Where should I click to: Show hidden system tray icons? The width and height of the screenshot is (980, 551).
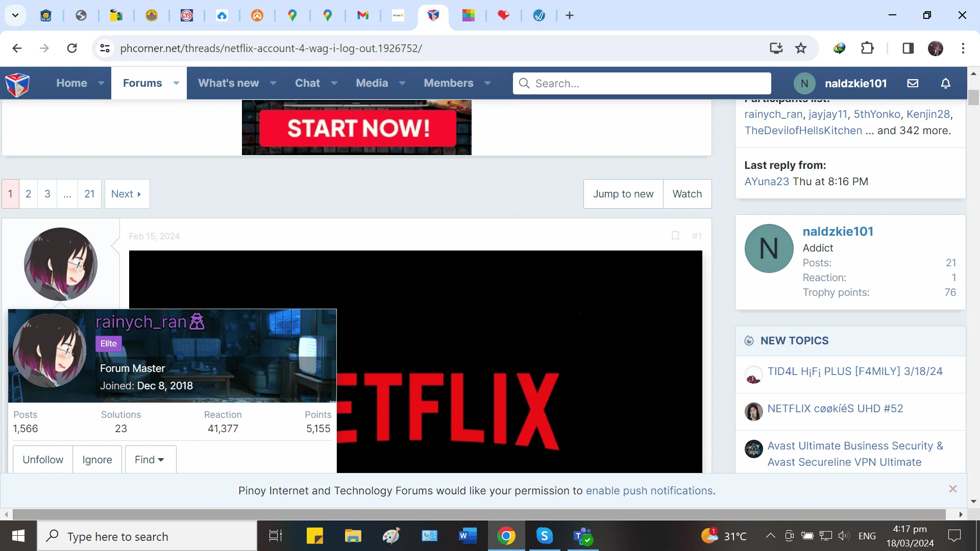click(x=771, y=536)
